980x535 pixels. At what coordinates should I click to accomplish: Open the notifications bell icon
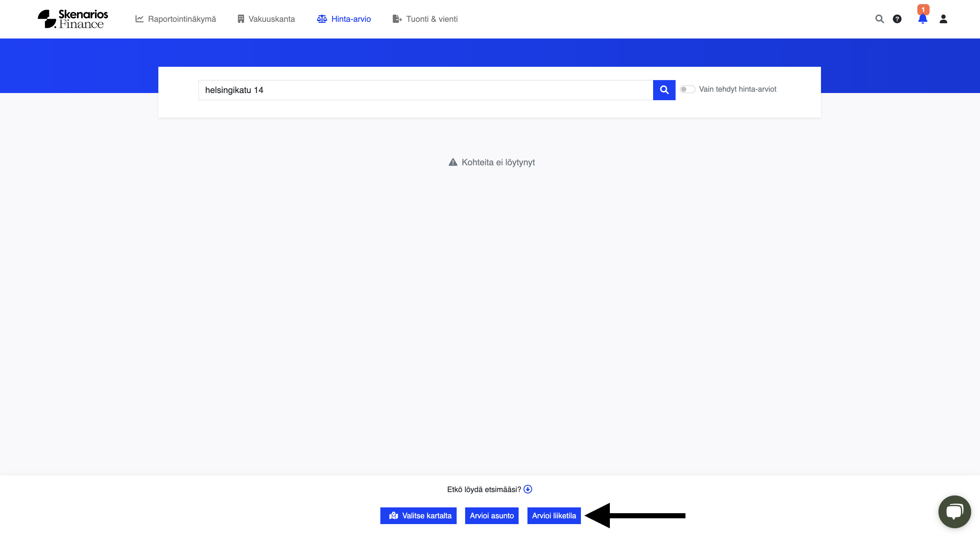[x=922, y=20]
